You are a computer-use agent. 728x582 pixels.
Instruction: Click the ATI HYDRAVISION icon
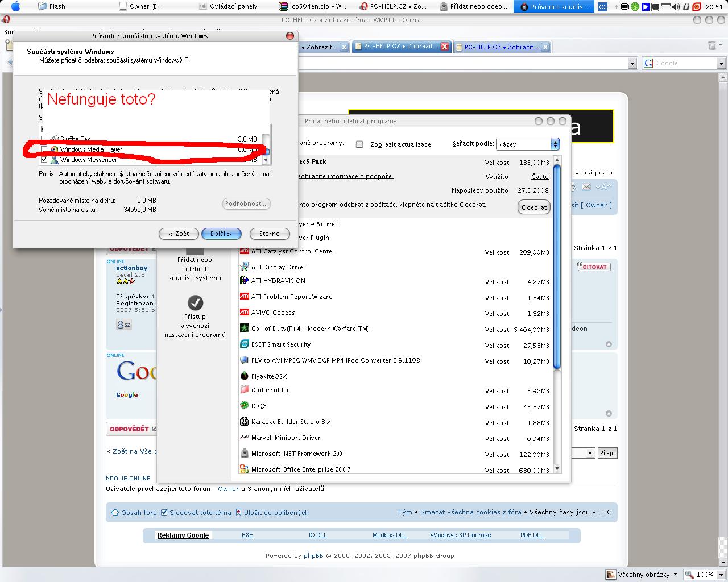coord(244,281)
